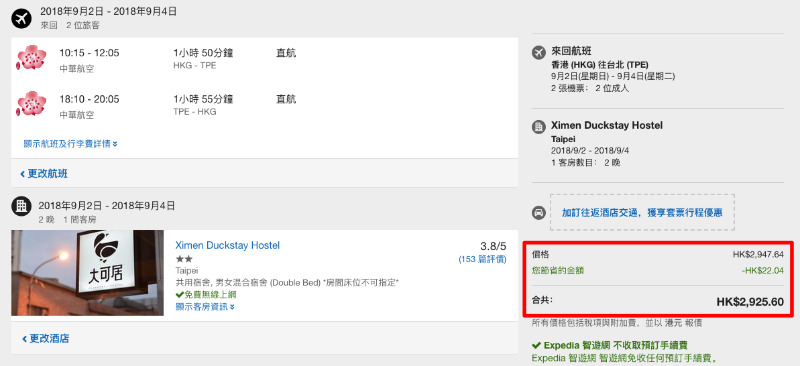Open the 153 reviews link

(482, 259)
